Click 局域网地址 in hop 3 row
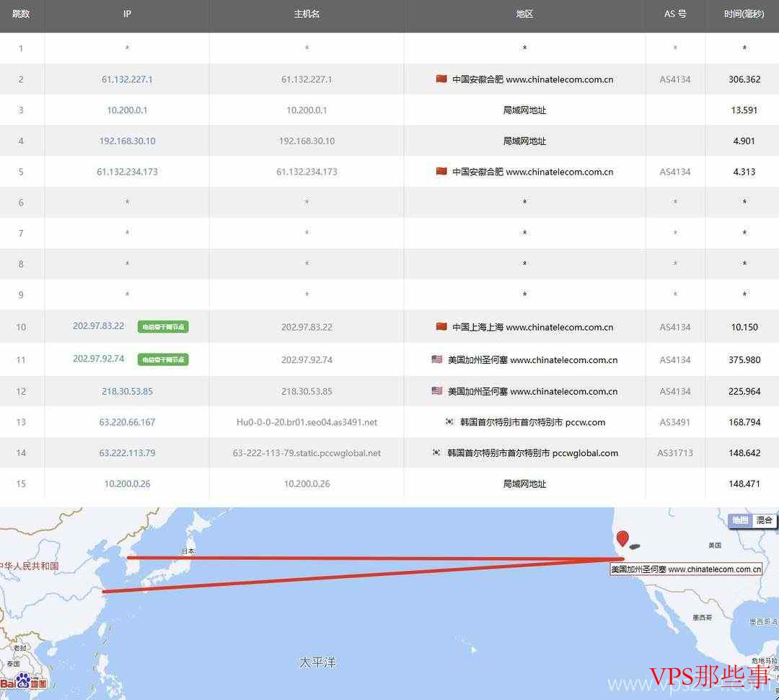The width and height of the screenshot is (779, 700). pyautogui.click(x=524, y=110)
